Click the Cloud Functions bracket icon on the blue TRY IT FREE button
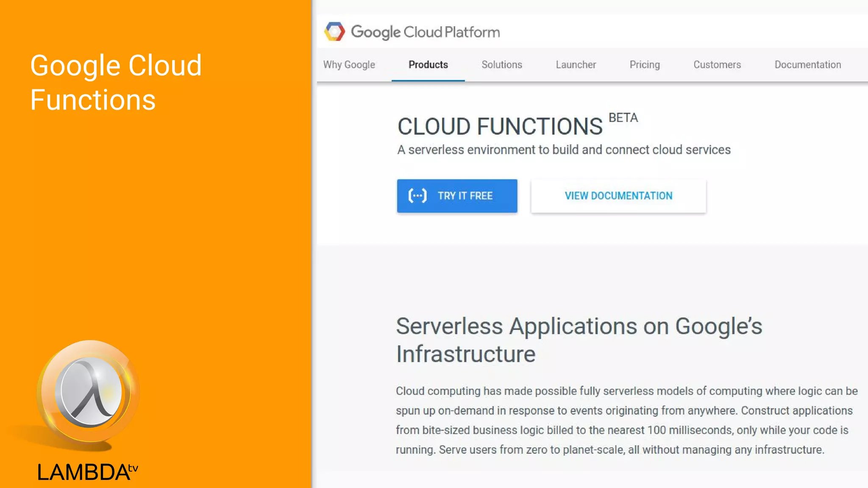 417,196
